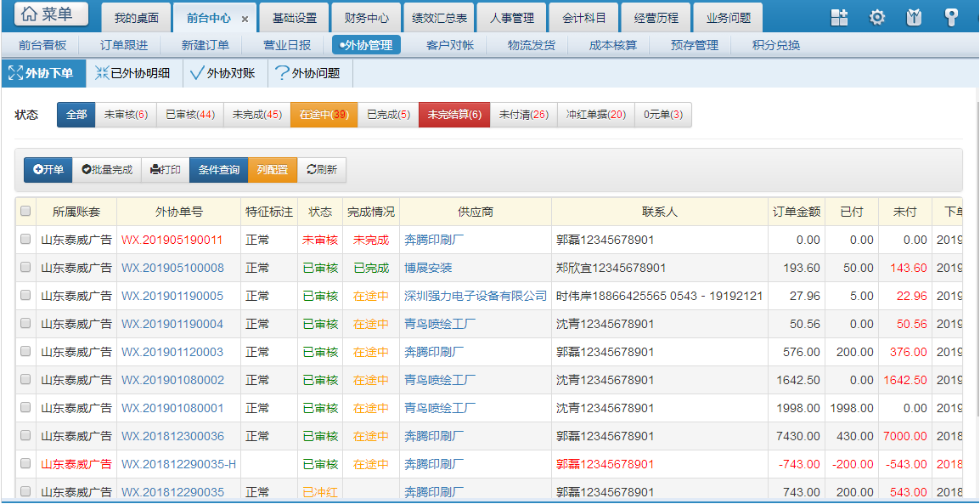Open 成本核算 submenu item

[612, 45]
